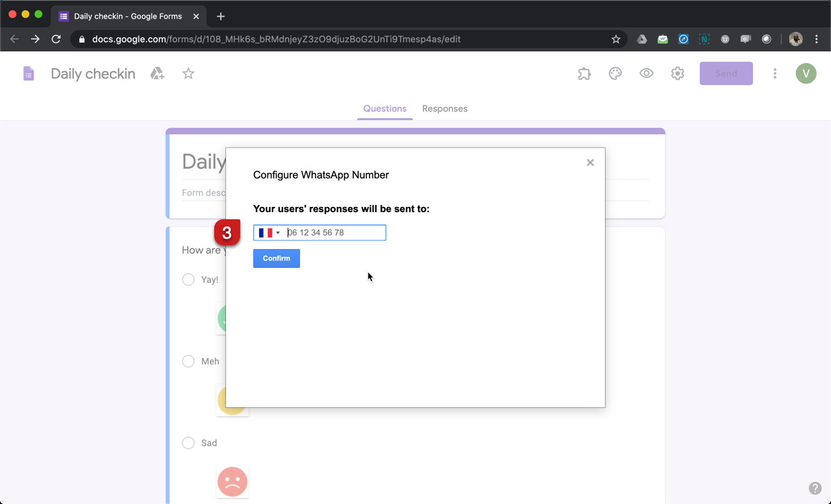This screenshot has height=504, width=831.
Task: Switch to the Questions tab
Action: [x=385, y=109]
